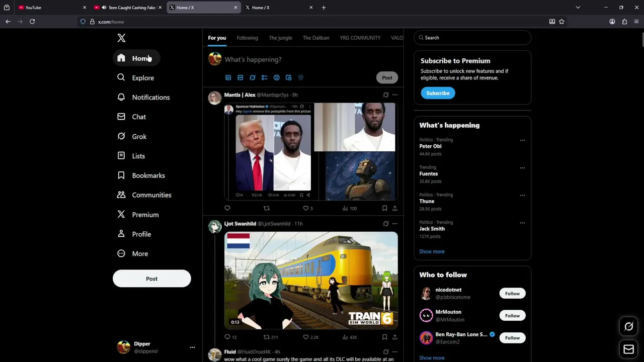The height and width of the screenshot is (362, 644).
Task: Click Post button in composer
Action: click(387, 77)
